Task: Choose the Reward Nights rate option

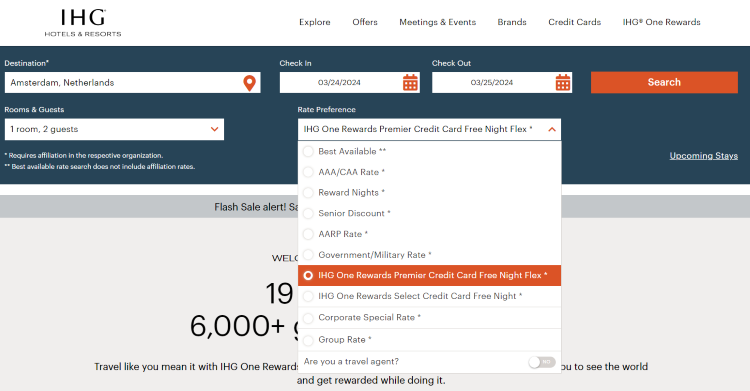Action: (429, 192)
